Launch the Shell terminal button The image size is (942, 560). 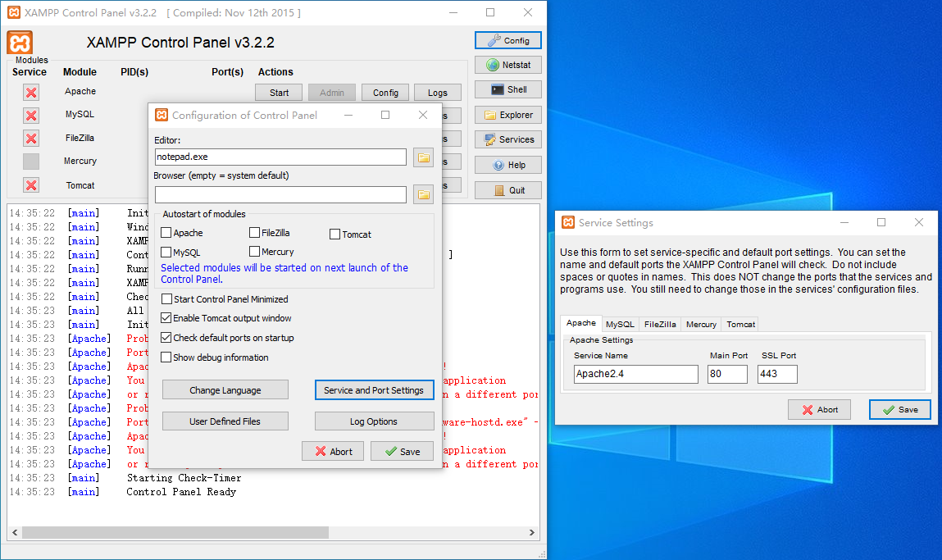(x=507, y=89)
